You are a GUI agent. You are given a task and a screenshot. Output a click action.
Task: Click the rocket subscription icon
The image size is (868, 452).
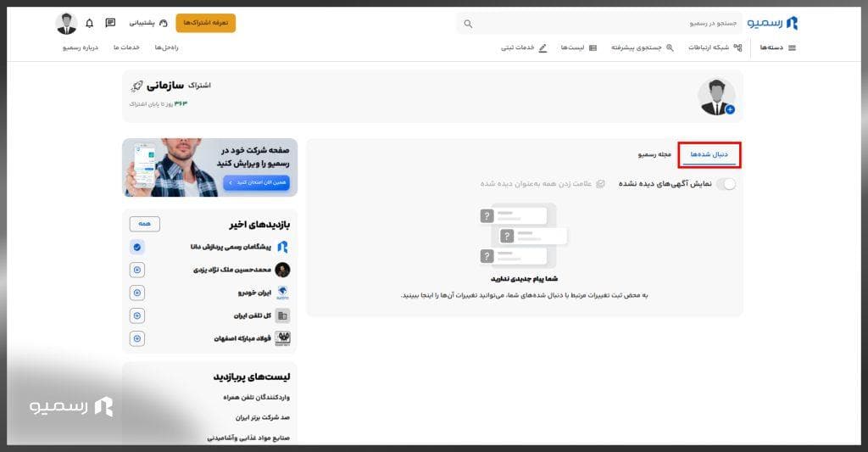coord(136,86)
